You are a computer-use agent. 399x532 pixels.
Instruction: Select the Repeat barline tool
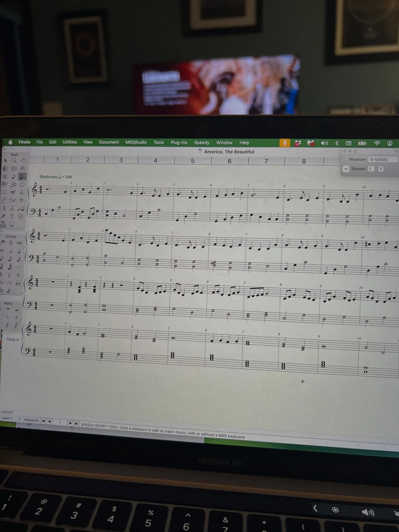point(4,208)
